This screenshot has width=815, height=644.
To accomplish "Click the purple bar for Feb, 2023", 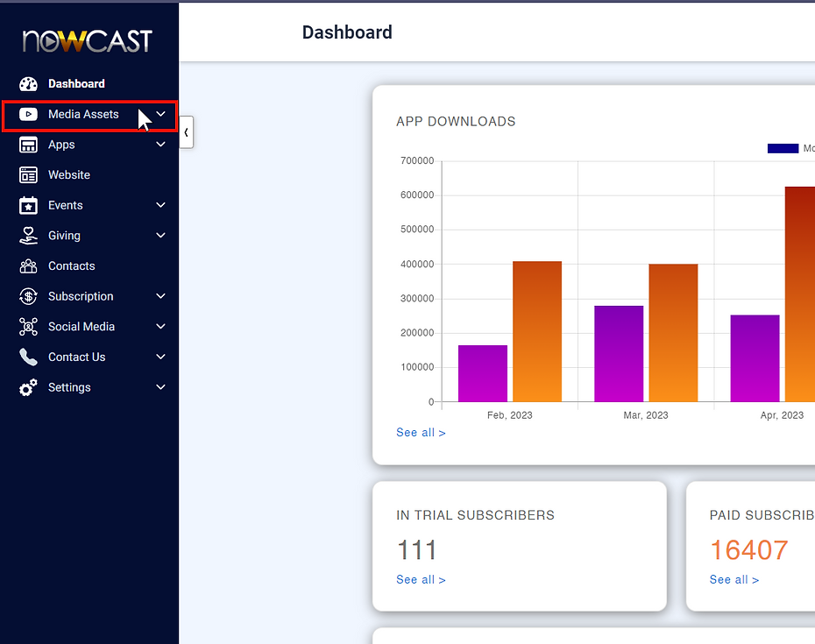I will (483, 373).
